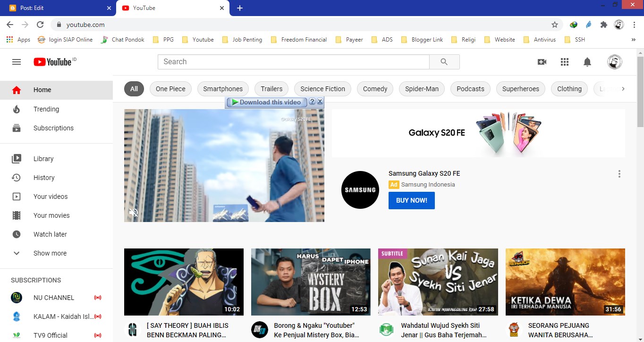The width and height of the screenshot is (644, 342).
Task: Open Trending in the sidebar
Action: click(56, 109)
